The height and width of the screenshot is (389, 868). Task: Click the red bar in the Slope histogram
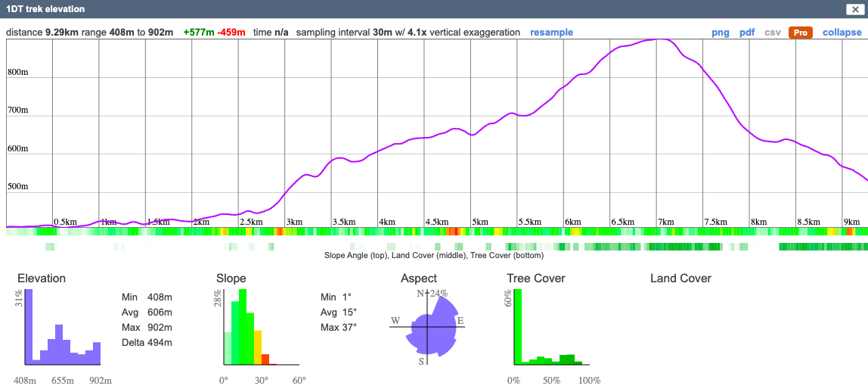click(265, 359)
